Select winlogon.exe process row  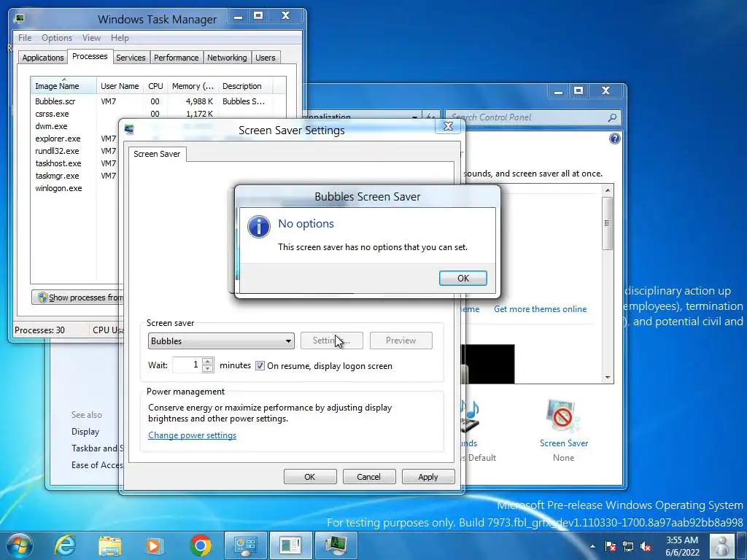pyautogui.click(x=75, y=188)
